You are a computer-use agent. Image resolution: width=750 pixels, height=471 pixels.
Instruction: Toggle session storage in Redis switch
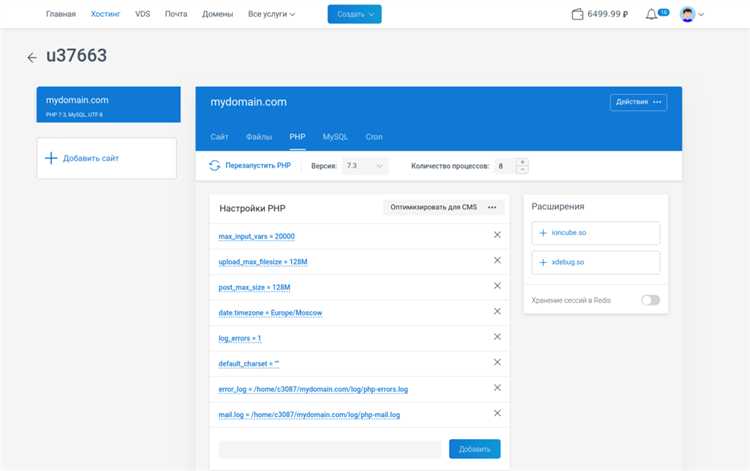(x=651, y=300)
